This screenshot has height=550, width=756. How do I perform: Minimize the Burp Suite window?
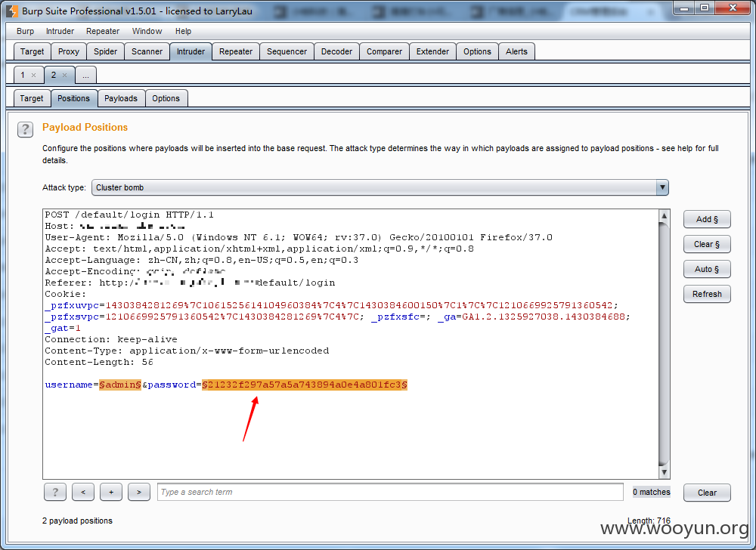(684, 8)
